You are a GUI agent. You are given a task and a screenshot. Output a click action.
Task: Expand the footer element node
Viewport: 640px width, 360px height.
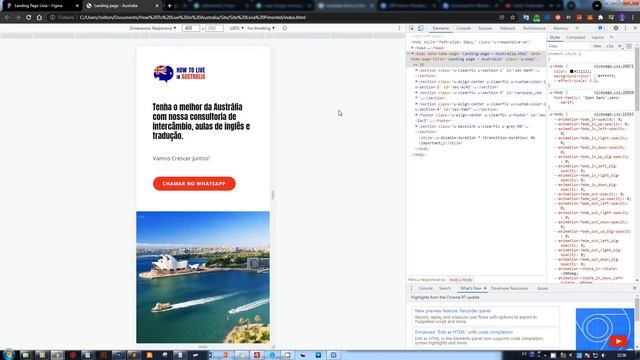tap(416, 115)
